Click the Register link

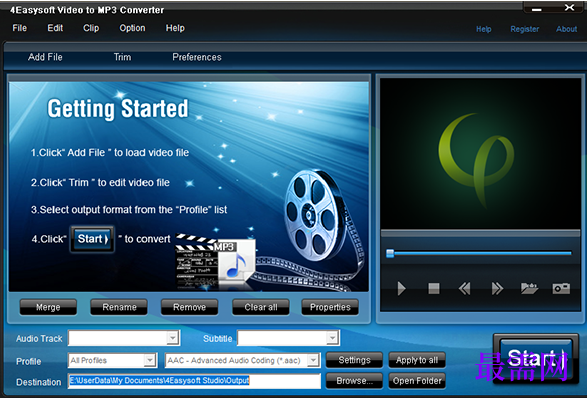click(525, 29)
